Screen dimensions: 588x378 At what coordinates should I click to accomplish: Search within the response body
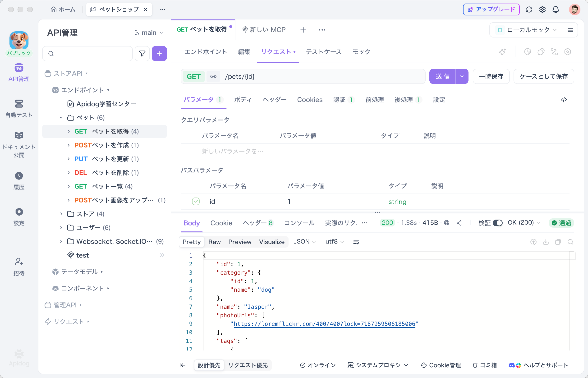(570, 242)
